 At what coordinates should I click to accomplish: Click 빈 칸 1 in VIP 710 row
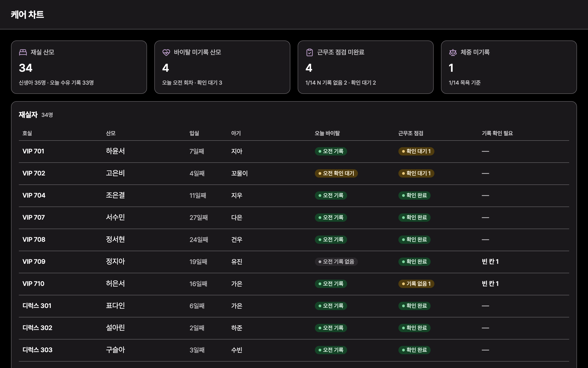pos(490,284)
